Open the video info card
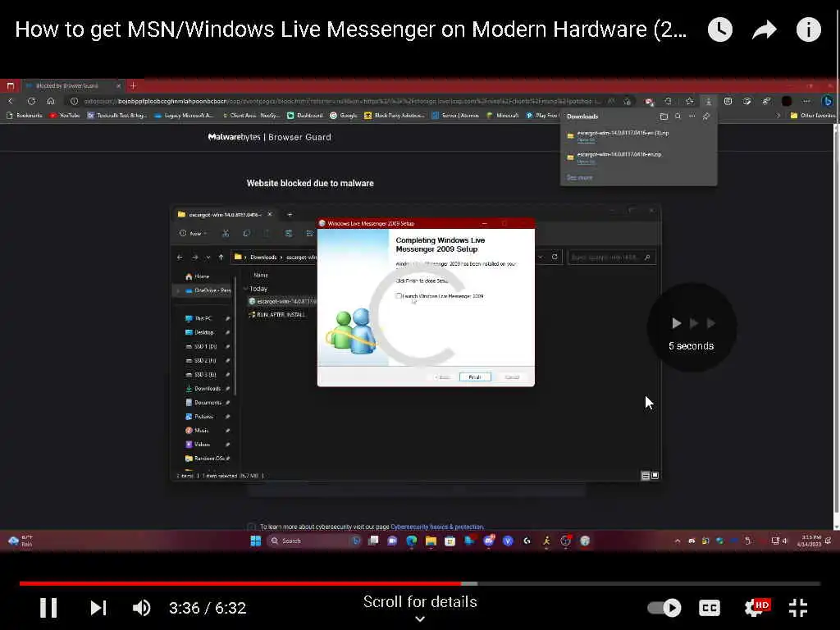Viewport: 840px width, 630px height. (x=808, y=30)
